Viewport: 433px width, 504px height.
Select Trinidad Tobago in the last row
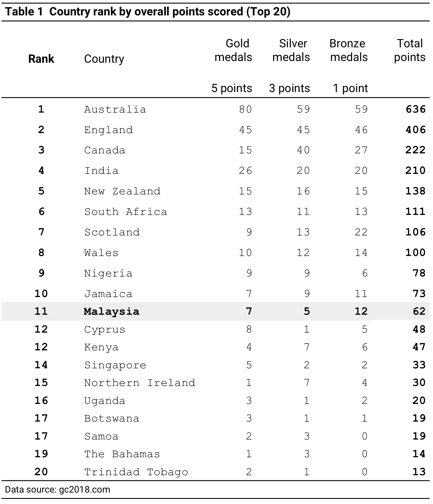click(x=136, y=472)
